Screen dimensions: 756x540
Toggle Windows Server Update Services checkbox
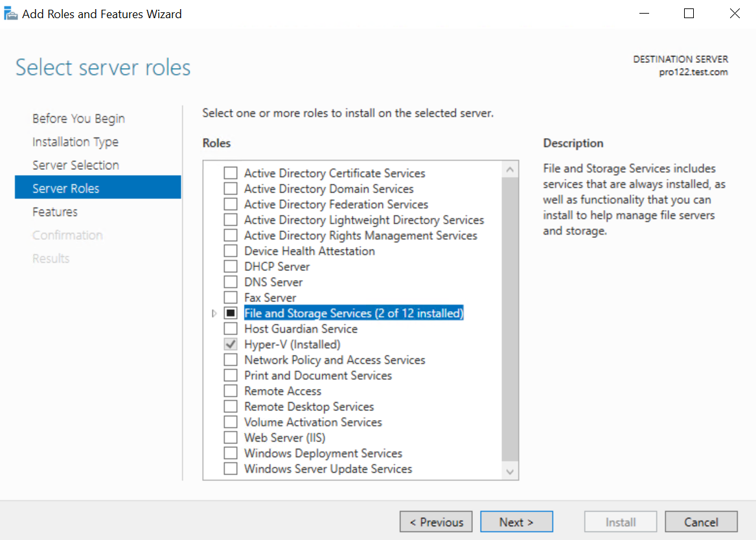tap(231, 469)
